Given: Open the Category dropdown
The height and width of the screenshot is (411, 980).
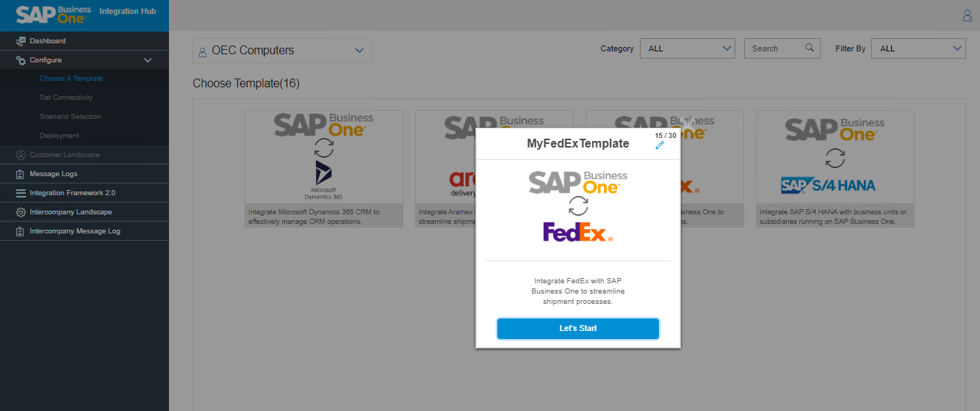Looking at the screenshot, I should (x=688, y=48).
